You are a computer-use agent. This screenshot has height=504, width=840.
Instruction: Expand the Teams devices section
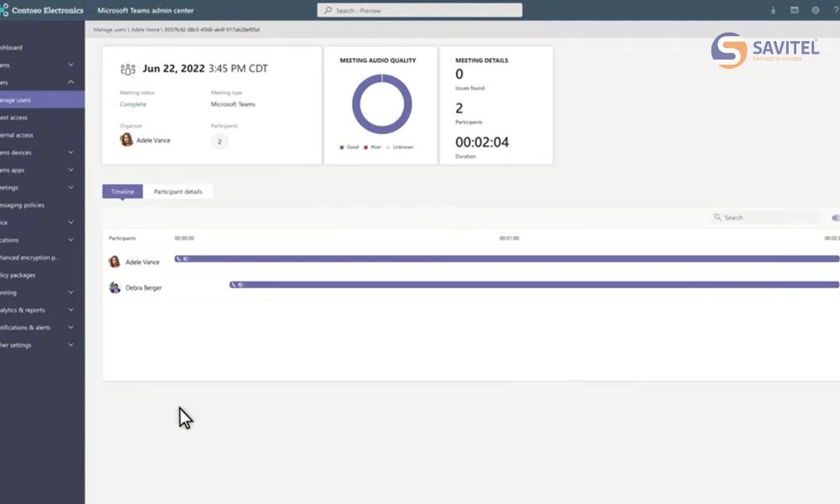pyautogui.click(x=71, y=152)
